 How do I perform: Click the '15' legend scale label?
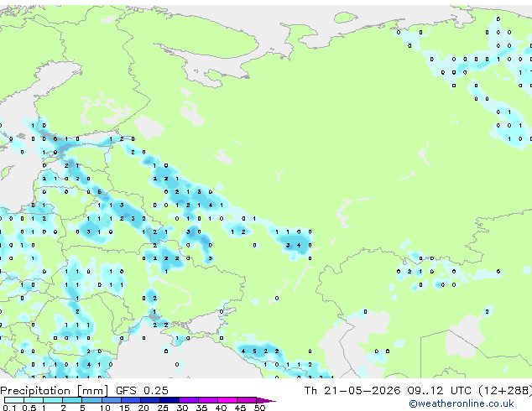coord(124,408)
